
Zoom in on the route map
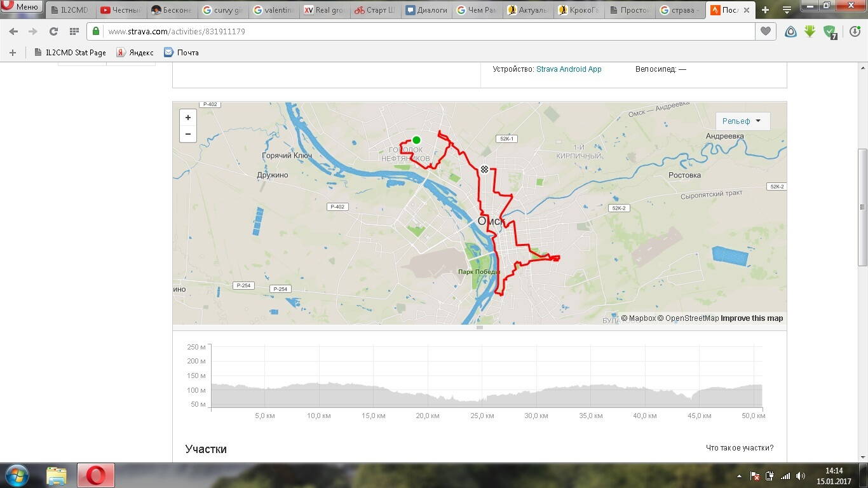click(x=187, y=118)
